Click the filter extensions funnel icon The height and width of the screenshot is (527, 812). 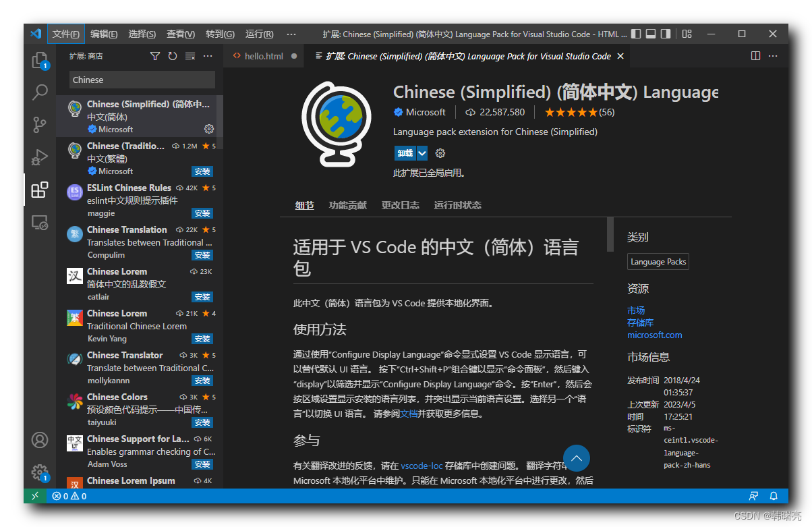point(155,56)
